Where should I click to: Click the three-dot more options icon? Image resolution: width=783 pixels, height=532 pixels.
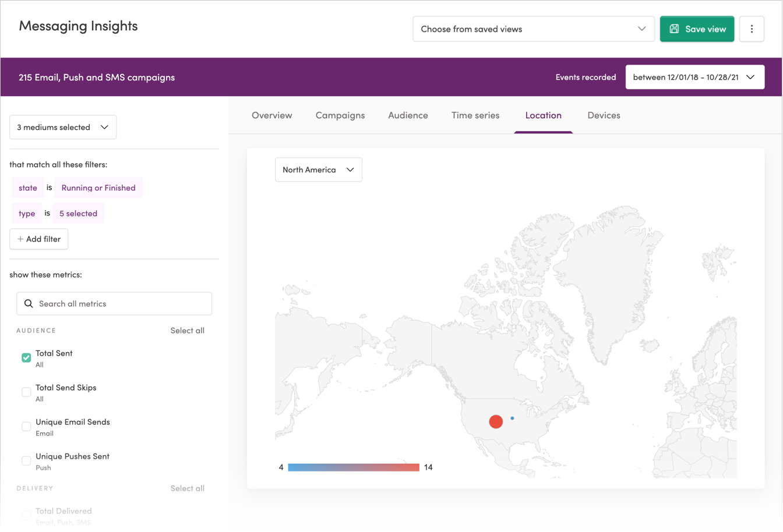pyautogui.click(x=752, y=29)
